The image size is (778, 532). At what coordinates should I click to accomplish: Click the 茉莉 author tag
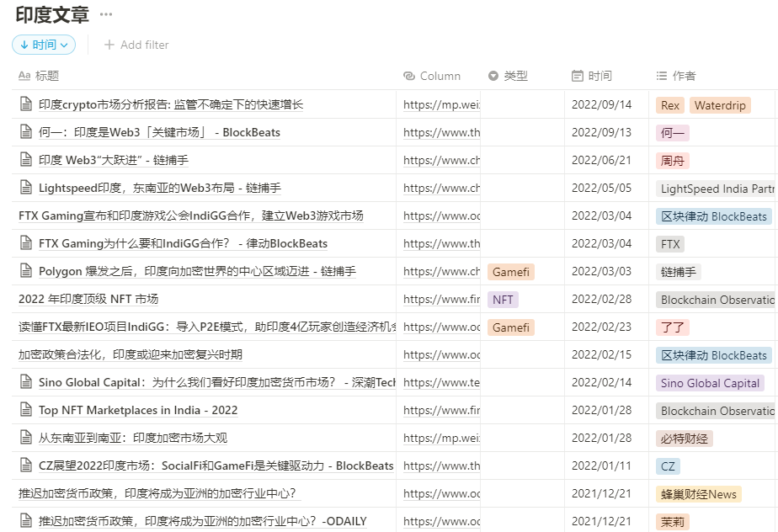tap(672, 522)
